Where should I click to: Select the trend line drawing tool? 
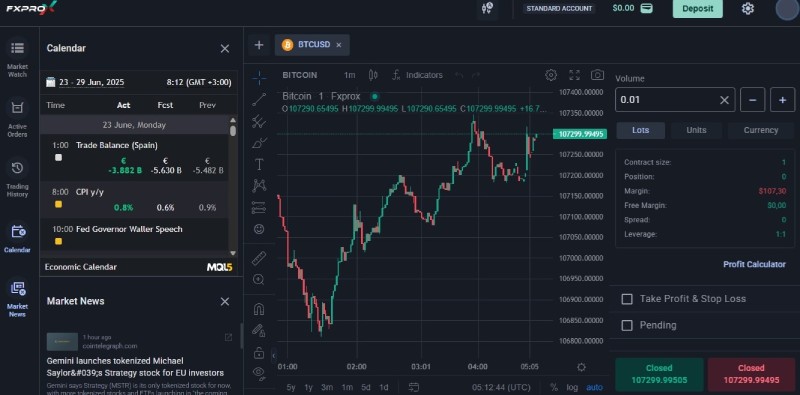click(x=259, y=100)
